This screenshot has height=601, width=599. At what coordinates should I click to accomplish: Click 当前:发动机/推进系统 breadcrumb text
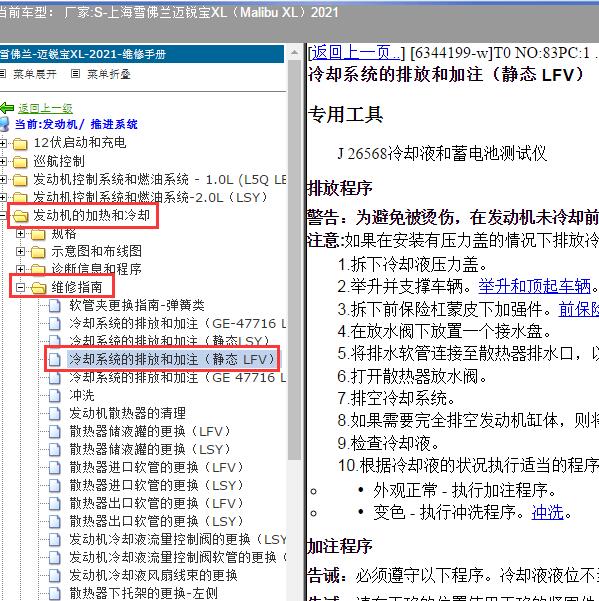(x=76, y=124)
